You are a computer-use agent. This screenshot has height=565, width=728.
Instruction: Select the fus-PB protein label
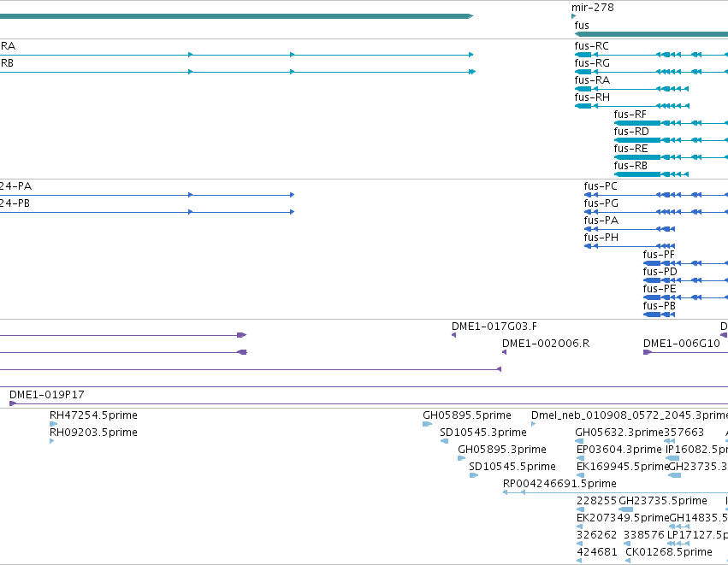pos(660,306)
